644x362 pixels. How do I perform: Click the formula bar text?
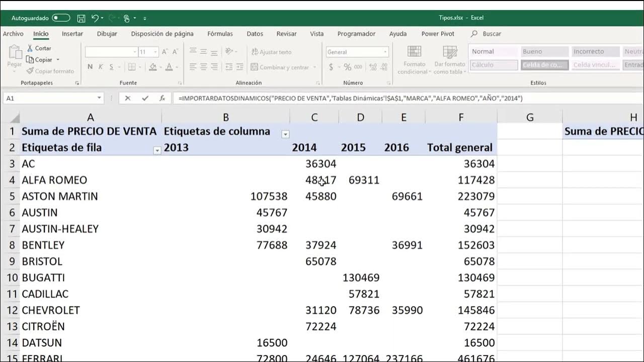(351, 99)
